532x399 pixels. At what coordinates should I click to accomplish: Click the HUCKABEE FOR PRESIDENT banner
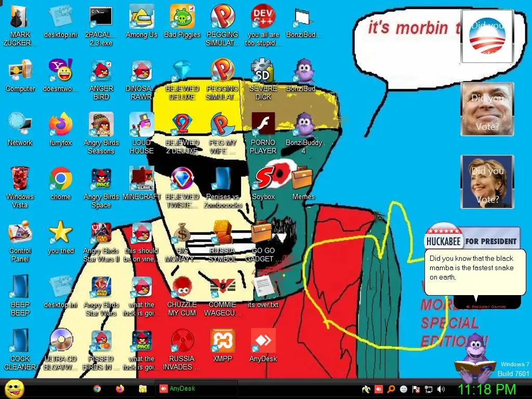click(x=472, y=237)
